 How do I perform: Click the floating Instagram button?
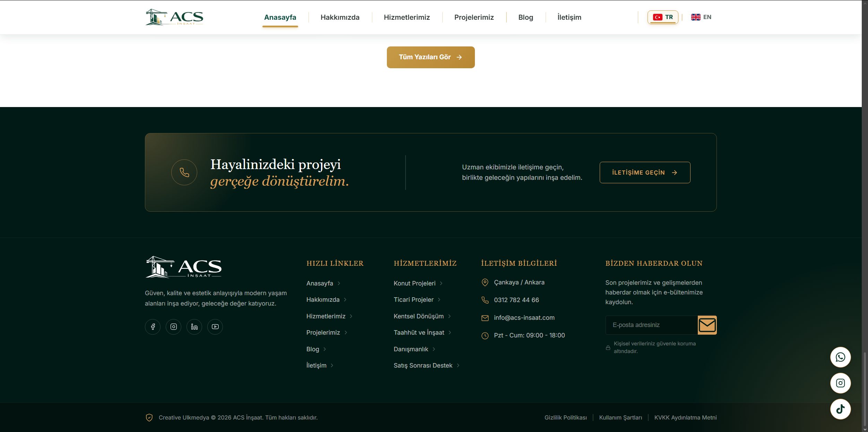pos(840,383)
